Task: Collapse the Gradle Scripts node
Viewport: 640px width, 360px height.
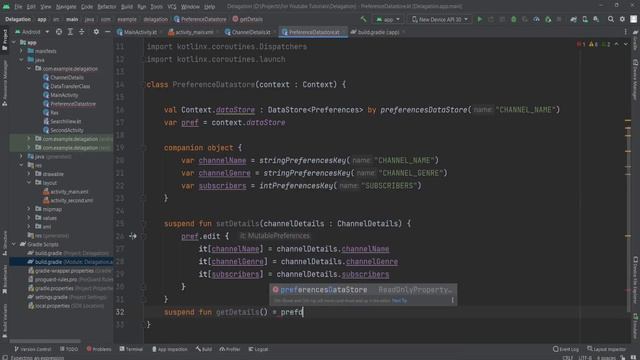Action: (14, 244)
